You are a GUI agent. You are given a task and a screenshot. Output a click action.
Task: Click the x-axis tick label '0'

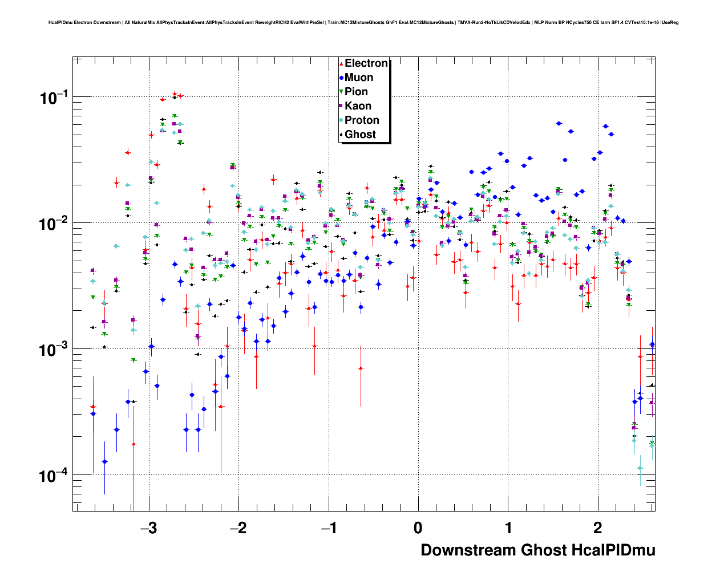(x=418, y=528)
